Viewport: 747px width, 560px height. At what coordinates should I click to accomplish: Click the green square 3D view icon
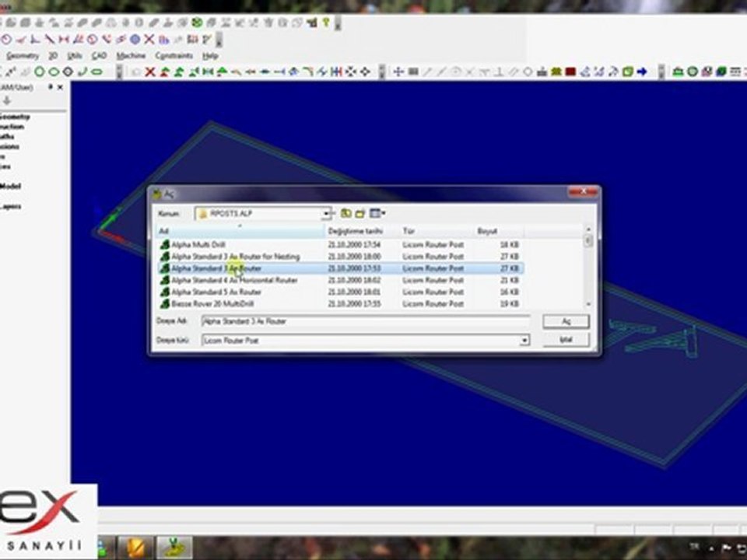[x=628, y=72]
